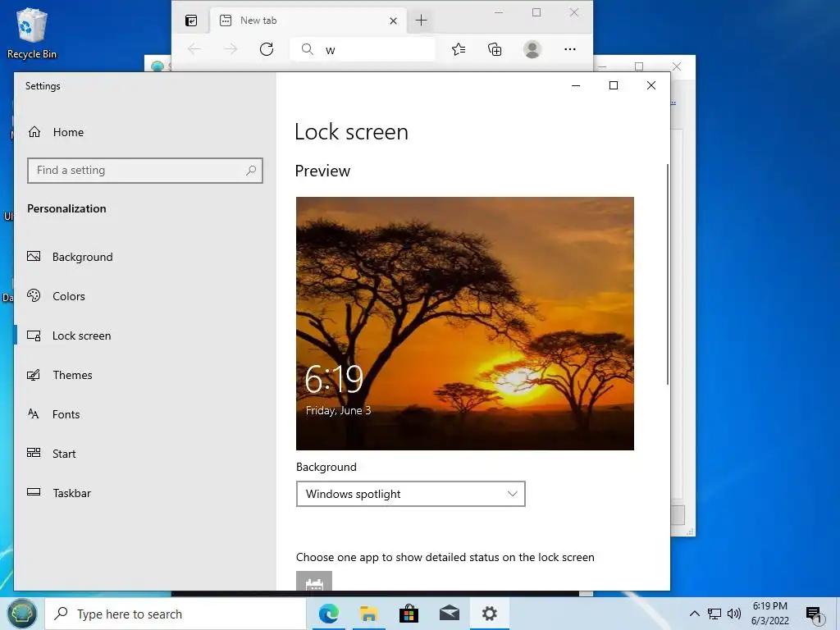Open Microsoft Store from the taskbar
Viewport: 840px width, 630px height.
pos(409,614)
